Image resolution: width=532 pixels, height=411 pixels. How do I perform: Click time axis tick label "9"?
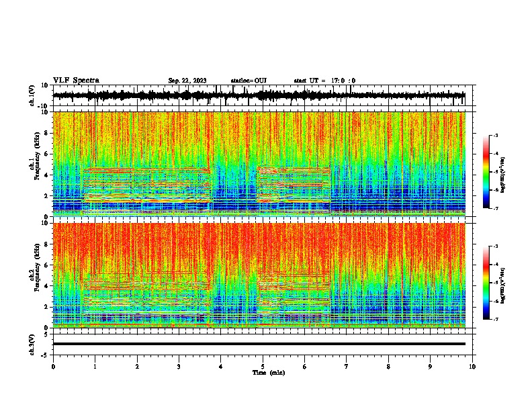(430, 367)
